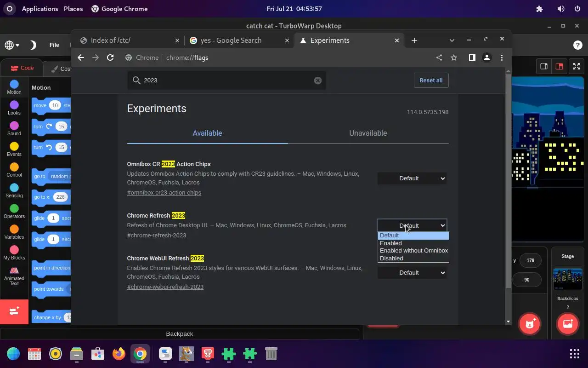This screenshot has height=368, width=588.
Task: Select TurboWarp Code tab
Action: [x=23, y=68]
